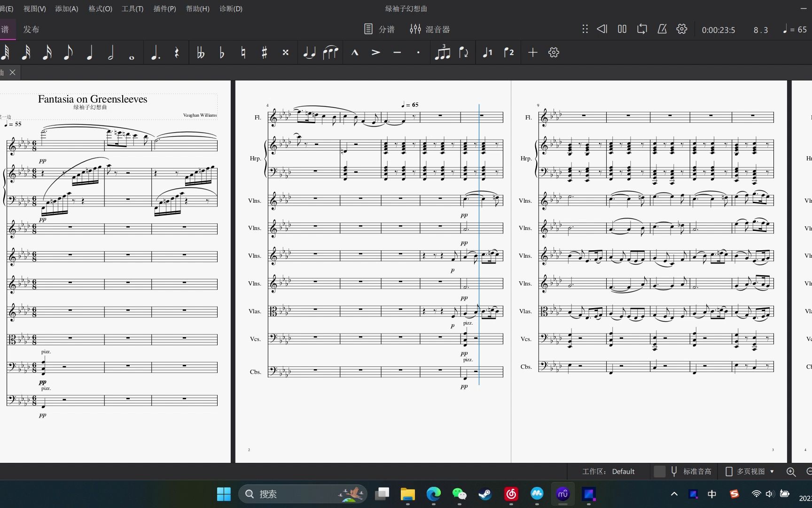Toggle loop playback
Viewport: 812px width, 508px height.
click(642, 29)
